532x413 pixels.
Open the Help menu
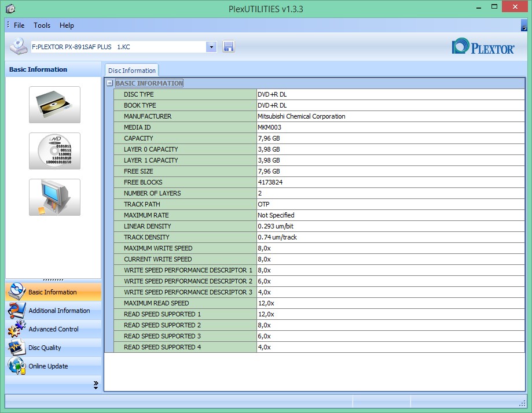pyautogui.click(x=67, y=25)
